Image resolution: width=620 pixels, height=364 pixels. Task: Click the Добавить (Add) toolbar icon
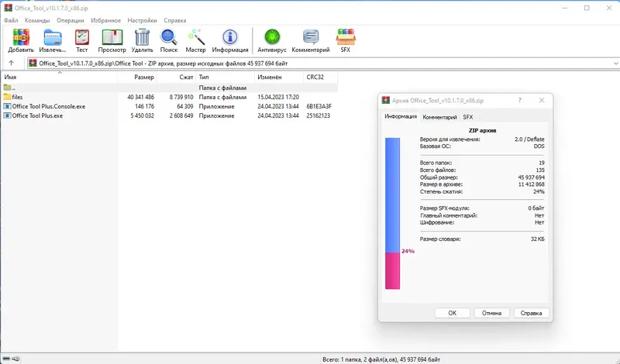[x=21, y=37]
